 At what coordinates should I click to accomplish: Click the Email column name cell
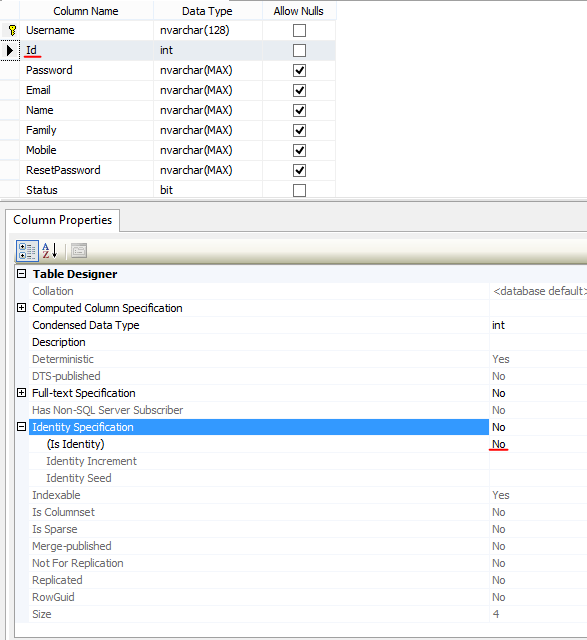(x=87, y=90)
